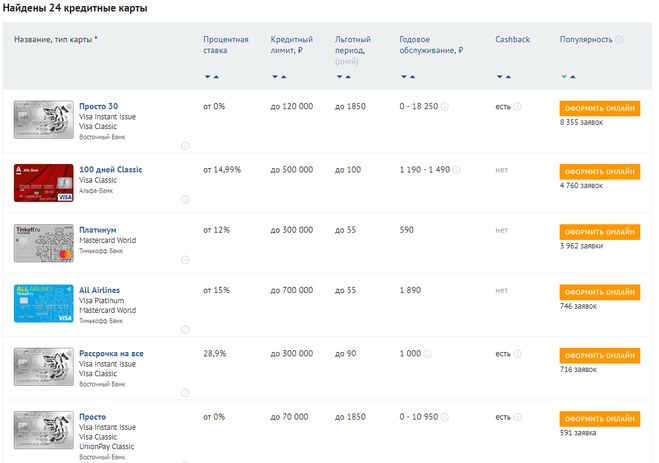This screenshot has width=659, height=463.
Task: Sort popularity ascending arrow
Action: click(x=573, y=77)
